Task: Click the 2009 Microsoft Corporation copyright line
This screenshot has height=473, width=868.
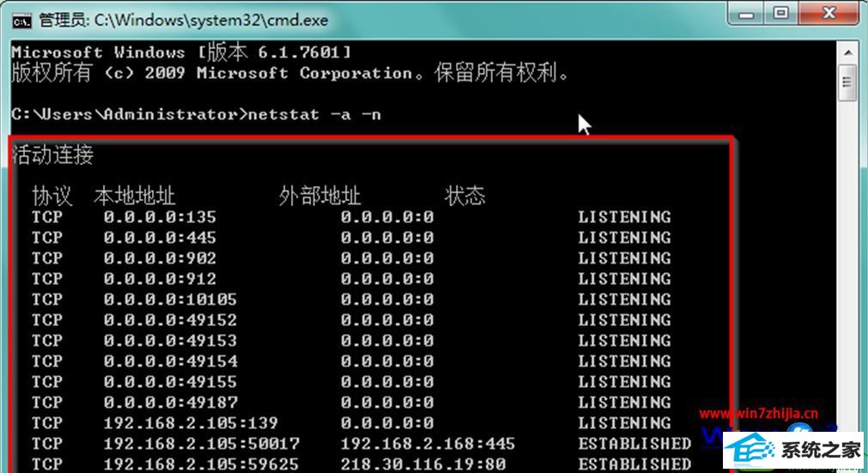Action: (x=289, y=73)
